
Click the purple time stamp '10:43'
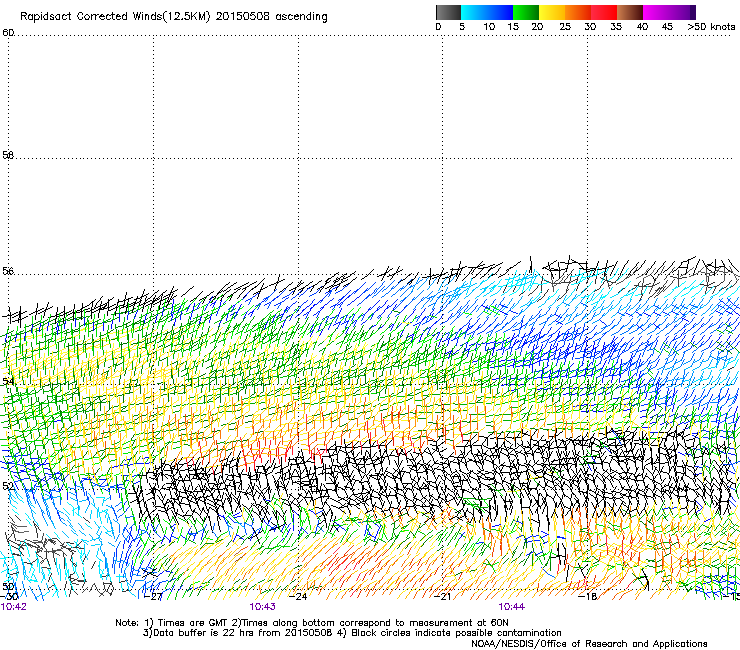[262, 607]
